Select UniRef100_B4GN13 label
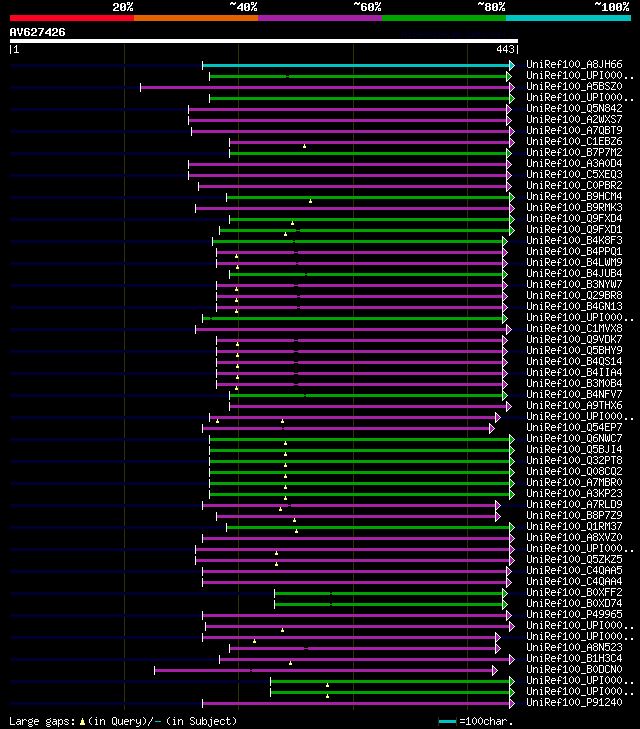This screenshot has height=729, width=640. coord(574,306)
